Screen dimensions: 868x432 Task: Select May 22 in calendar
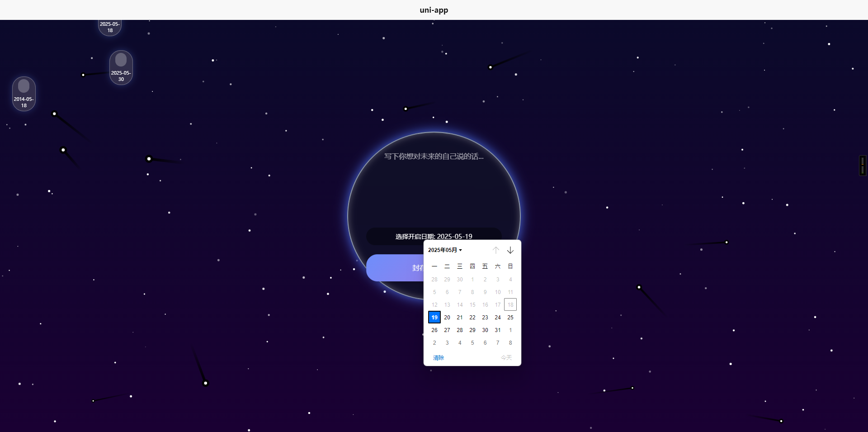click(472, 318)
